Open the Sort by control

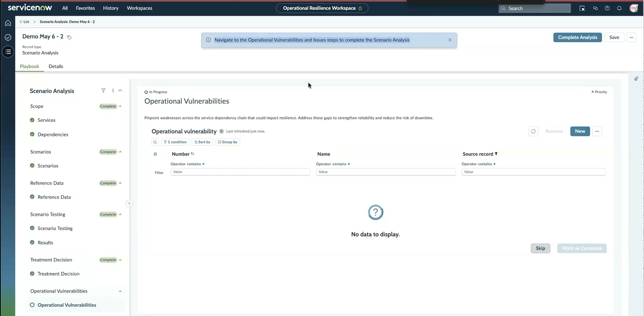202,142
